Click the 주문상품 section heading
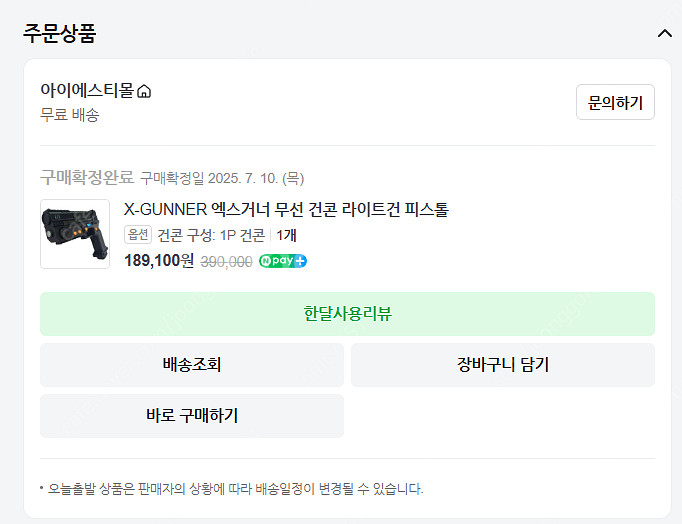682x524 pixels. 60,33
